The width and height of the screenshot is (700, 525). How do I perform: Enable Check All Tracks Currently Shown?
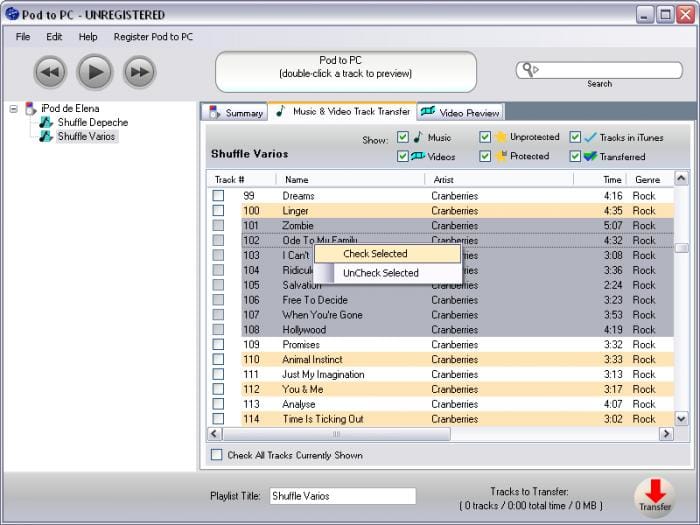217,455
